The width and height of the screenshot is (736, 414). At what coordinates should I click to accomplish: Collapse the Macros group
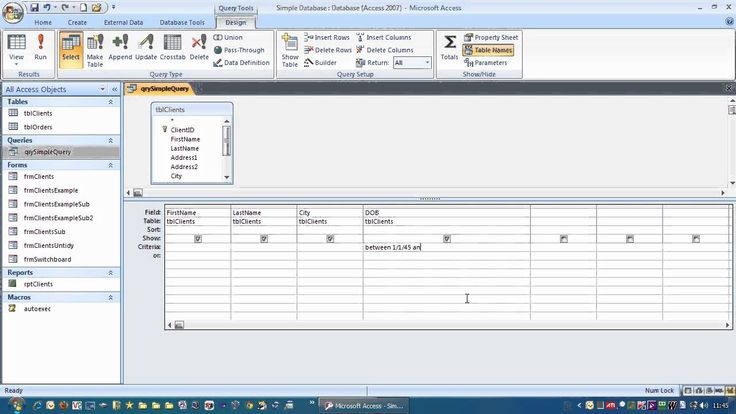[x=111, y=298]
